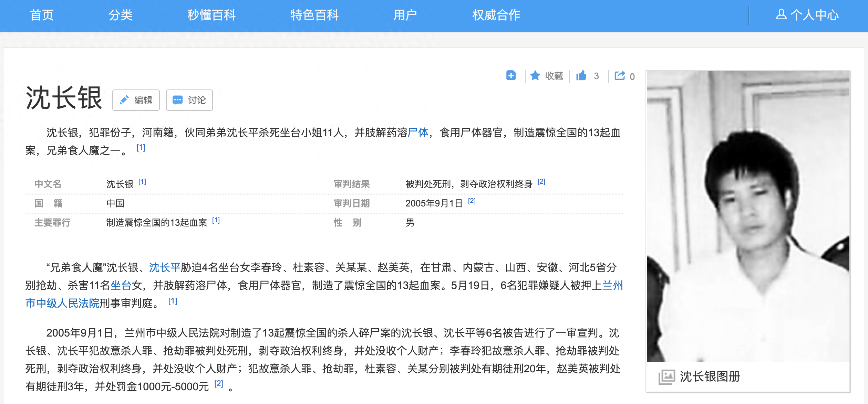Click the chat bubble discussion icon
Screen dimensions: 868x404
[177, 100]
